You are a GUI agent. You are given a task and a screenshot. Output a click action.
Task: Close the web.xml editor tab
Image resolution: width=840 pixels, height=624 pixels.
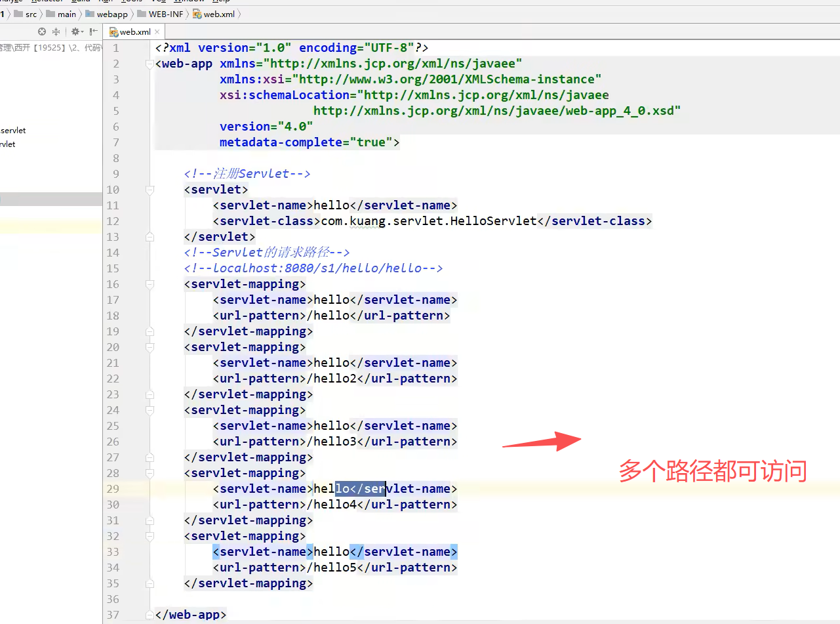(x=158, y=31)
